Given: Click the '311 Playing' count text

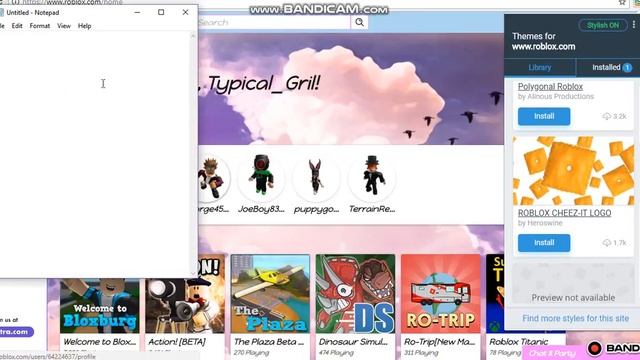Looking at the screenshot, I should [x=421, y=353].
